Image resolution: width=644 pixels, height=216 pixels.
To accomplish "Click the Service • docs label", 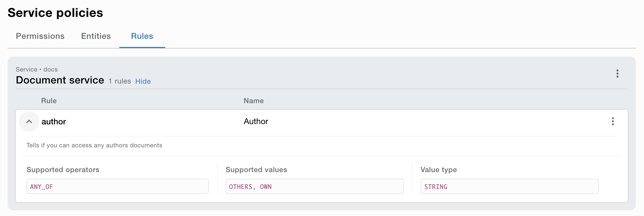I will [37, 69].
